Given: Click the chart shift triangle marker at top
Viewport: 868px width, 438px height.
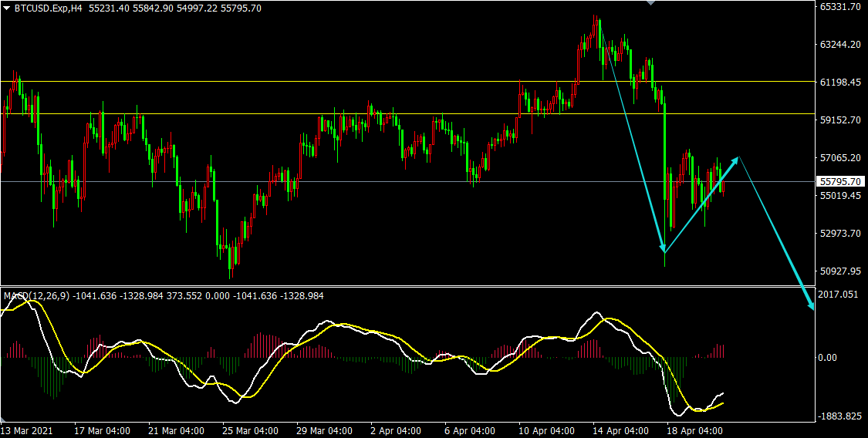Looking at the screenshot, I should pos(651,3).
